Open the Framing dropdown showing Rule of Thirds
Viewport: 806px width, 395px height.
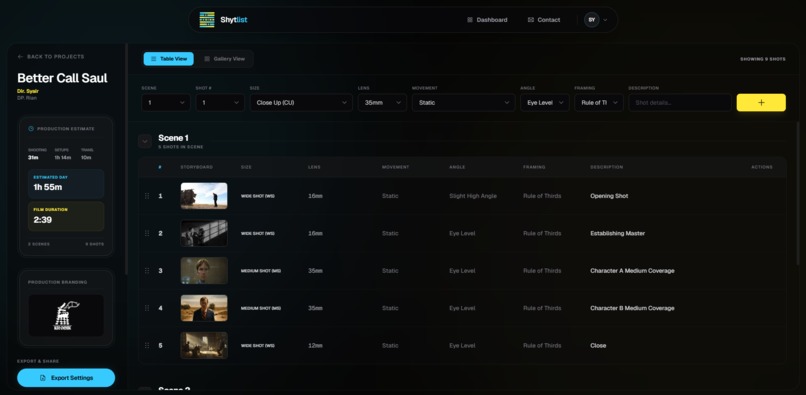599,102
